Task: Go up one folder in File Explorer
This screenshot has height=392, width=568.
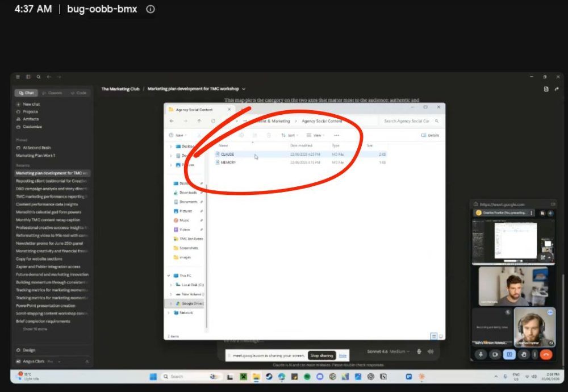Action: (x=199, y=121)
